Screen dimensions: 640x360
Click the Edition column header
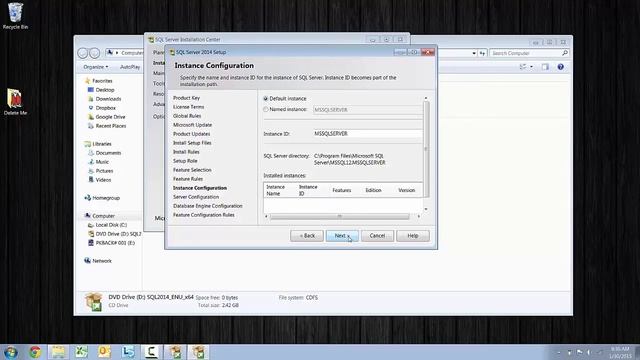373,190
